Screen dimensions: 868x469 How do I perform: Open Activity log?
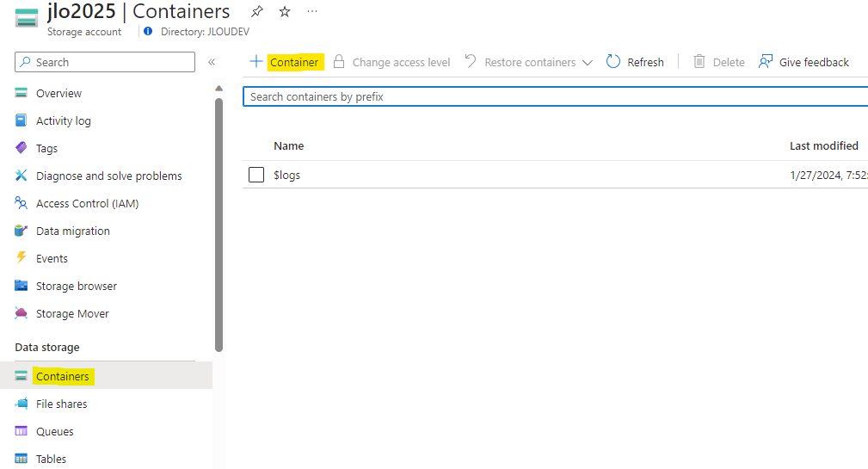click(64, 120)
